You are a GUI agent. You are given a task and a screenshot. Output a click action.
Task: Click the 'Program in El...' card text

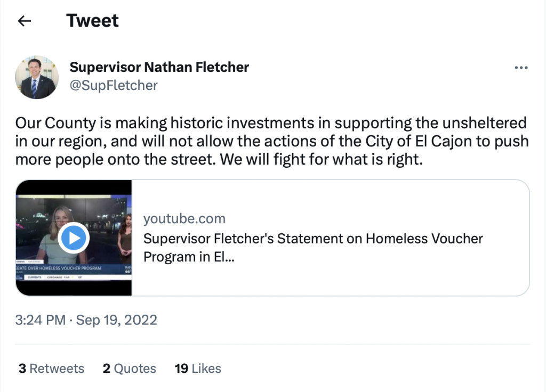[189, 257]
